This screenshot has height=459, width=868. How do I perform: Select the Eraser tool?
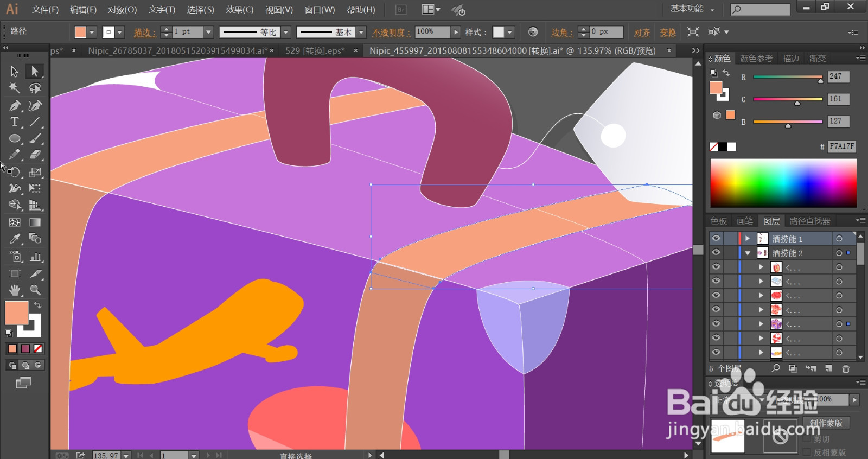click(35, 155)
